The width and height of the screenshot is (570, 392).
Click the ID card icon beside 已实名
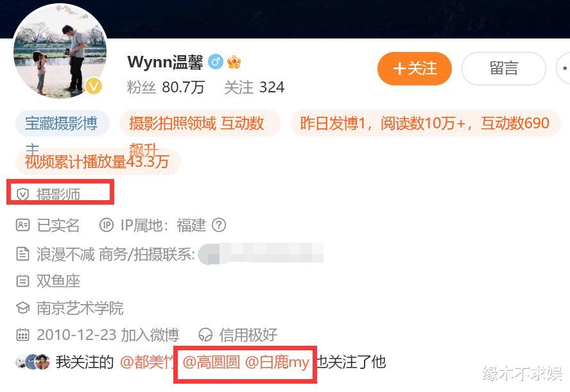click(x=22, y=225)
